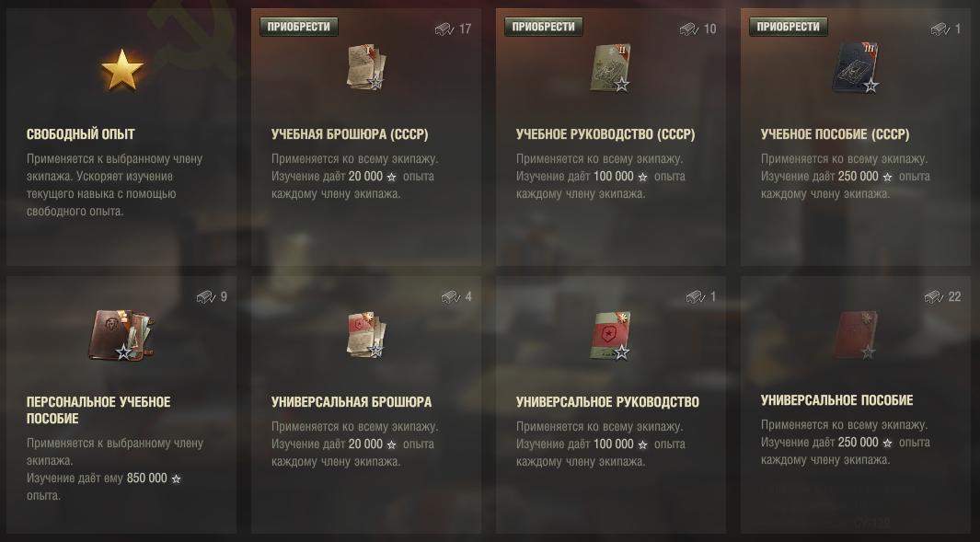
Task: Click the storage icon showing 9 personal manuals
Action: tap(205, 297)
